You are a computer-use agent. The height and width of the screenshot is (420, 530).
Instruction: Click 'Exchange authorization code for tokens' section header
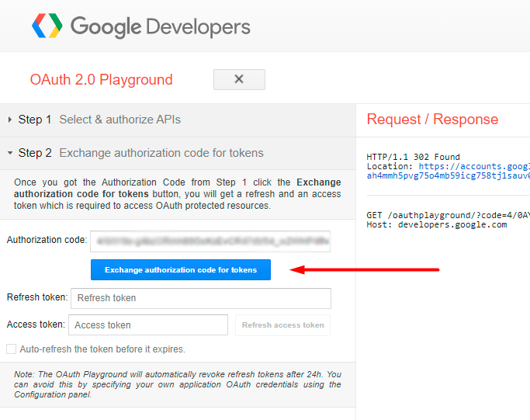[161, 153]
